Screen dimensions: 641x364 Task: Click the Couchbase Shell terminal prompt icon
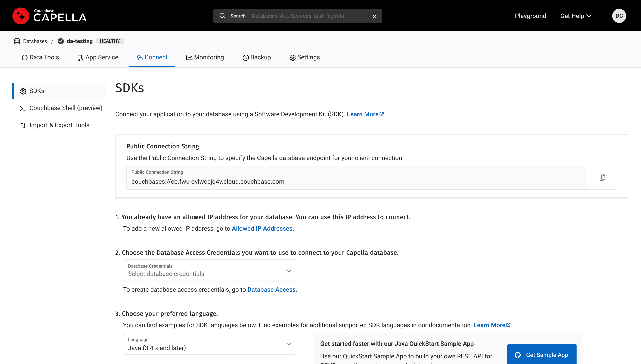[x=23, y=109]
